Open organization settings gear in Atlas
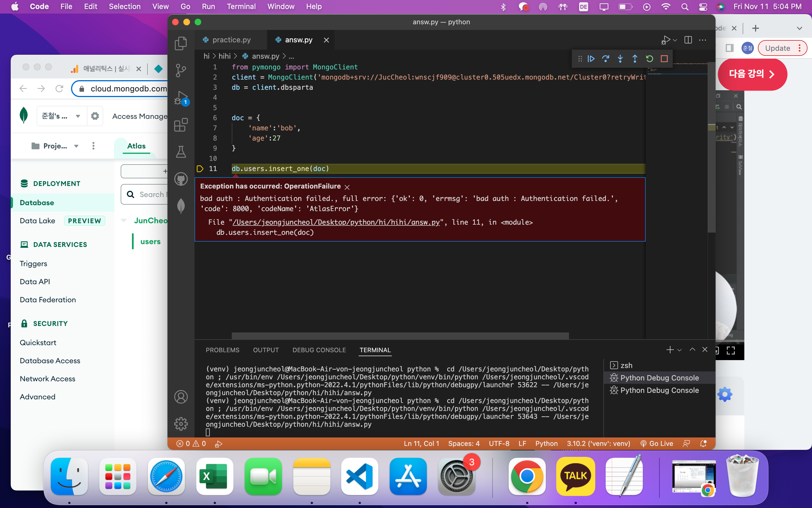The width and height of the screenshot is (812, 508). pyautogui.click(x=95, y=116)
